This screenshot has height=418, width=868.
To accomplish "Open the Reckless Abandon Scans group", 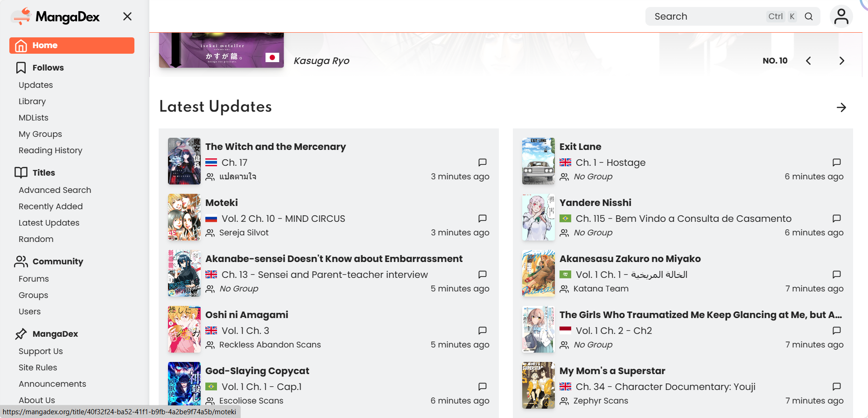I will click(x=270, y=345).
